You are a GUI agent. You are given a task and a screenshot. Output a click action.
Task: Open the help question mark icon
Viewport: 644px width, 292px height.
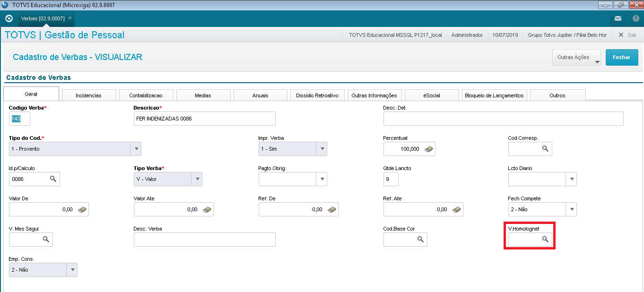pyautogui.click(x=635, y=19)
